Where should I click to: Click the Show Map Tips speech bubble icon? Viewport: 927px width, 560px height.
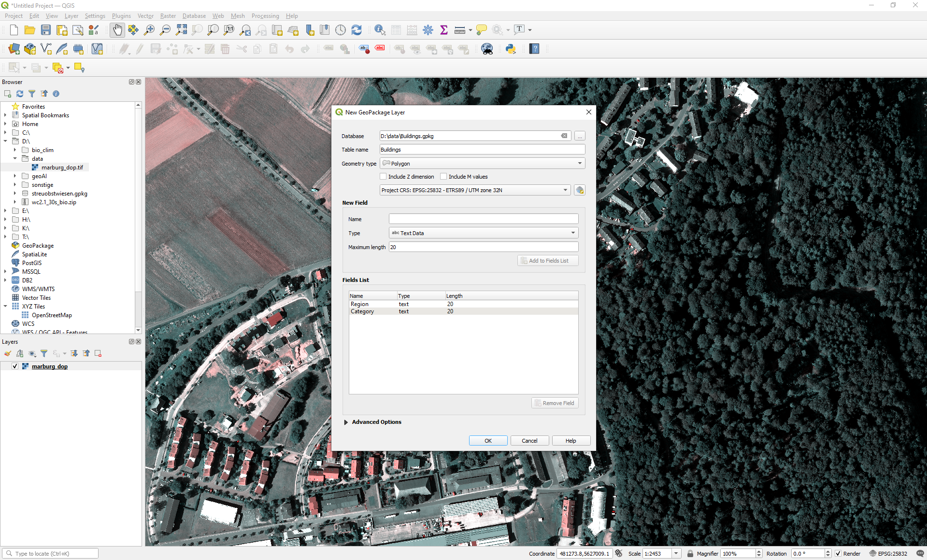[x=481, y=30]
